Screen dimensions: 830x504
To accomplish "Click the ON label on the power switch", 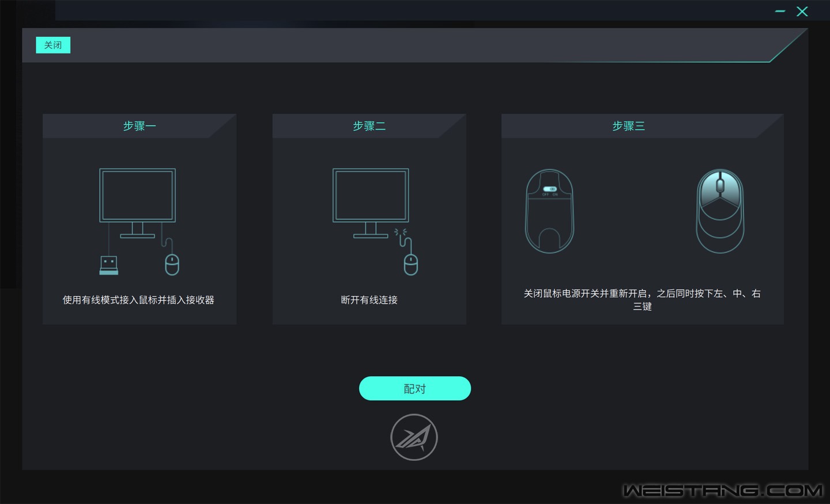I will pos(555,194).
